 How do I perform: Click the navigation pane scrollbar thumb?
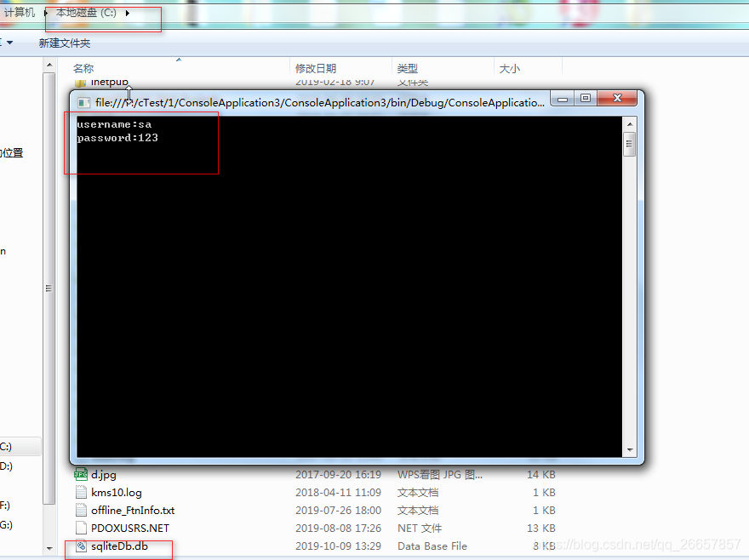[49, 289]
